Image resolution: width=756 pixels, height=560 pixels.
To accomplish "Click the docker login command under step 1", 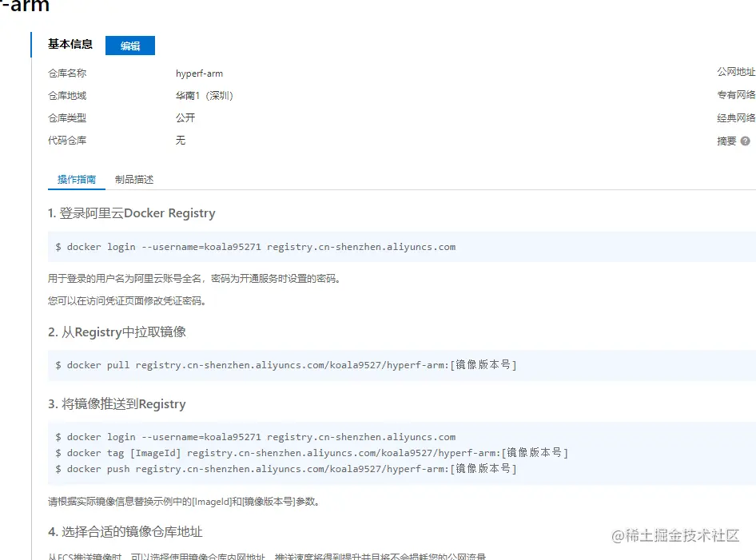I will click(256, 247).
